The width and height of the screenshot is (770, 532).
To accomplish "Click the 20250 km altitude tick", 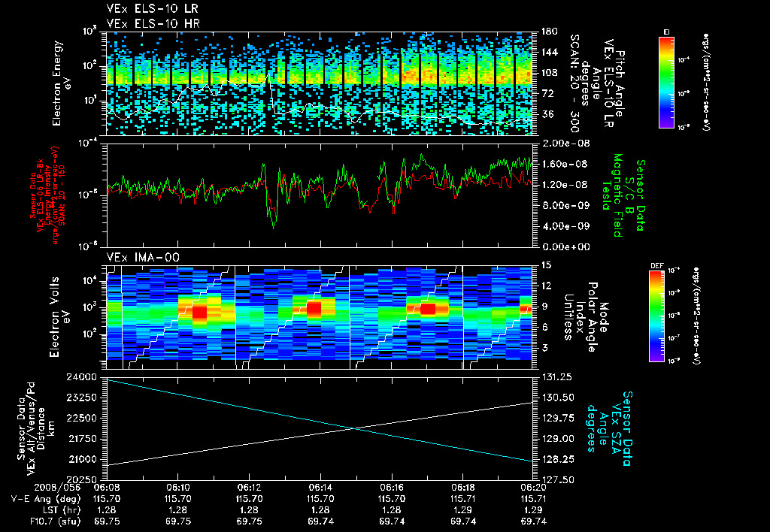I will 82,479.
